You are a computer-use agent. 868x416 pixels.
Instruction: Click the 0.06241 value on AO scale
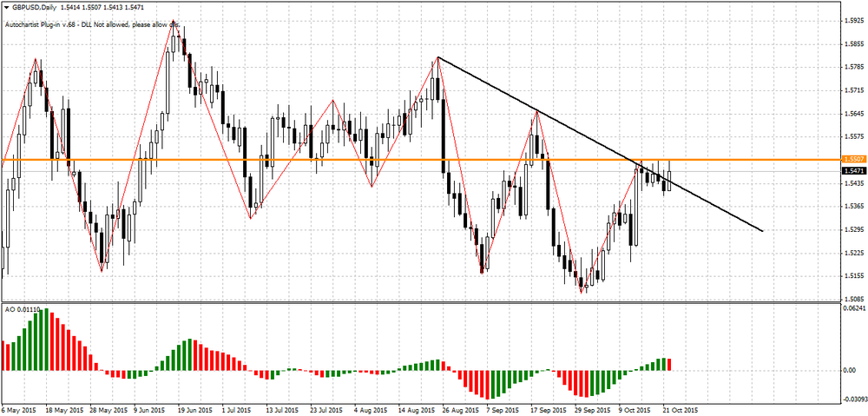tap(854, 308)
